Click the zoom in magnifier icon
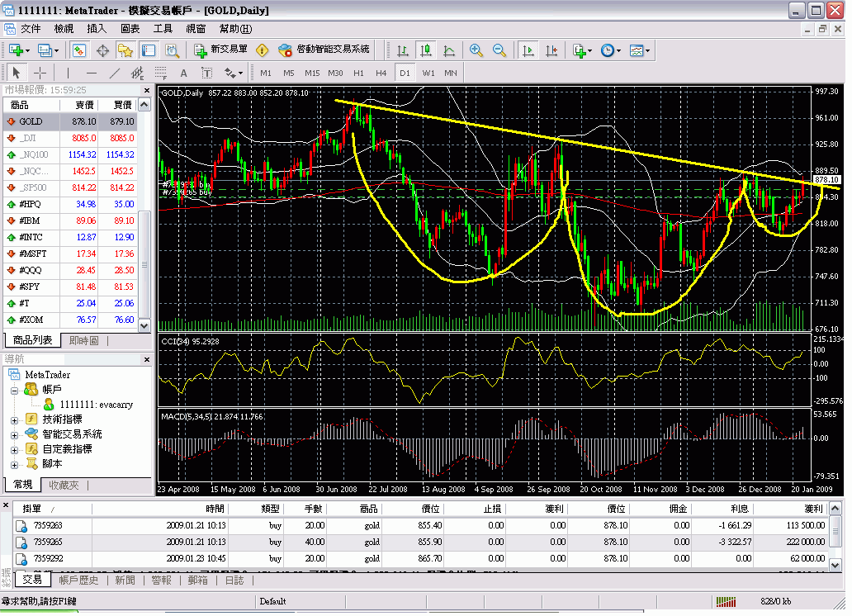Image resolution: width=852 pixels, height=616 pixels. pos(476,50)
